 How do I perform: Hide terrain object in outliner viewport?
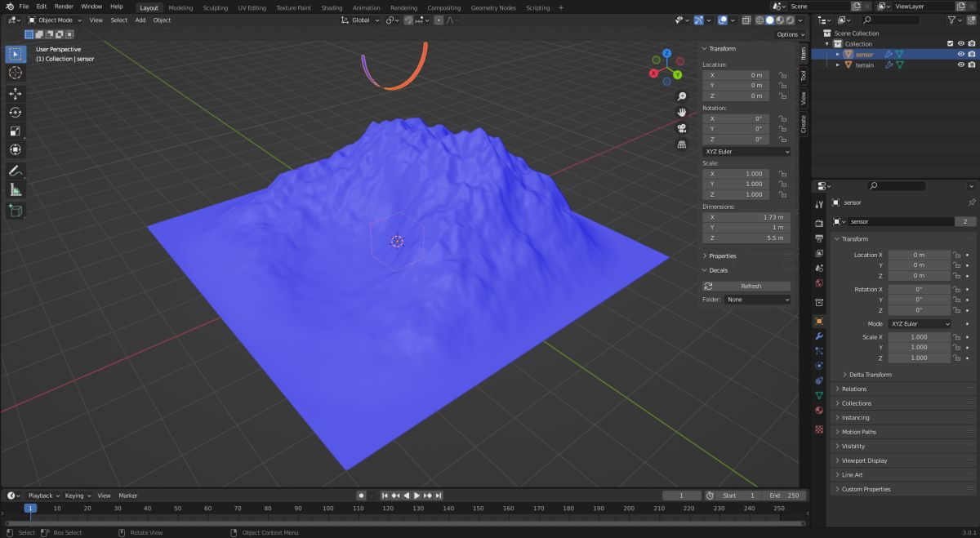tap(961, 65)
